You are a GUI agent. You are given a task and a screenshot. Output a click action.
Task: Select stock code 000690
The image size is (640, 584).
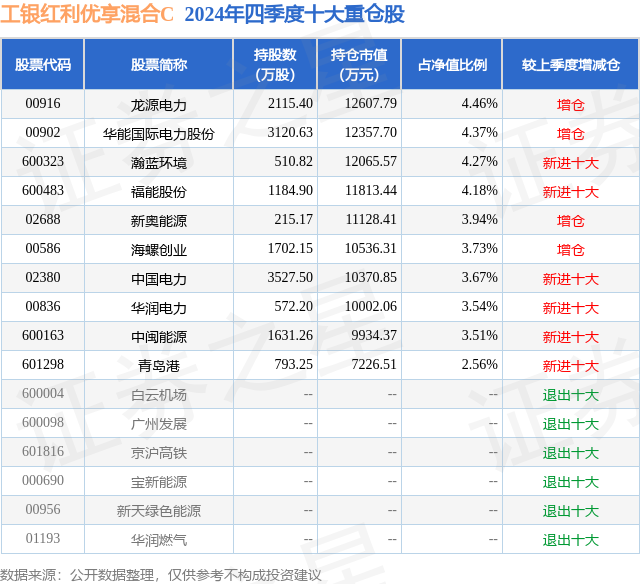pos(43,480)
